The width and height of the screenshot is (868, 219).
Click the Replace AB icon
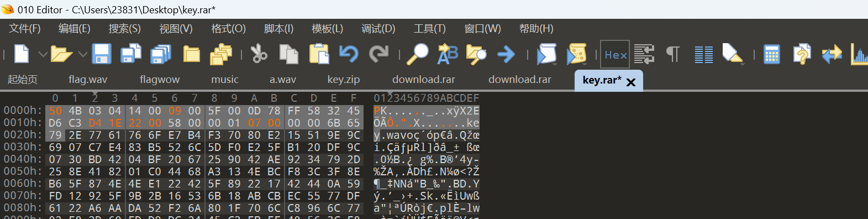pos(448,54)
